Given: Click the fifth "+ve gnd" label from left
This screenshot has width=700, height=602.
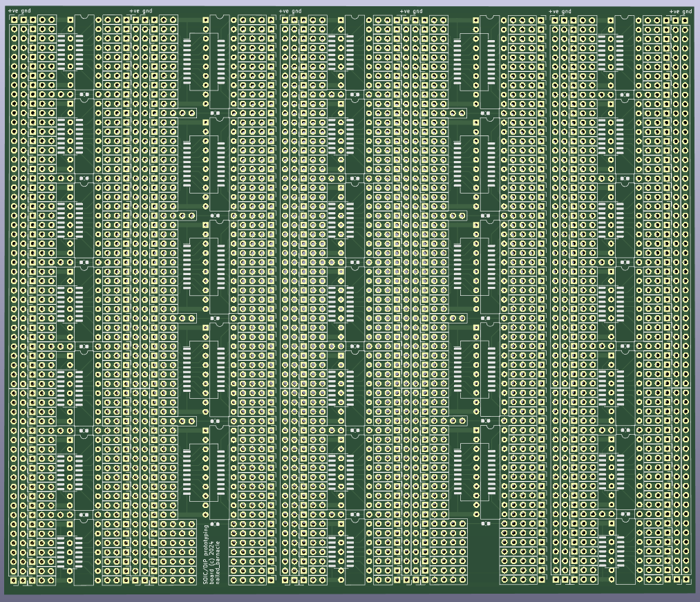Looking at the screenshot, I should point(560,11).
